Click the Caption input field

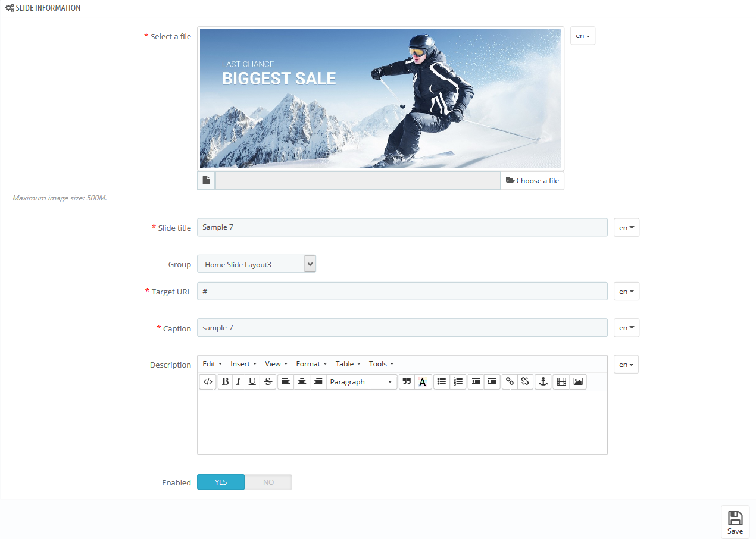[x=402, y=328]
